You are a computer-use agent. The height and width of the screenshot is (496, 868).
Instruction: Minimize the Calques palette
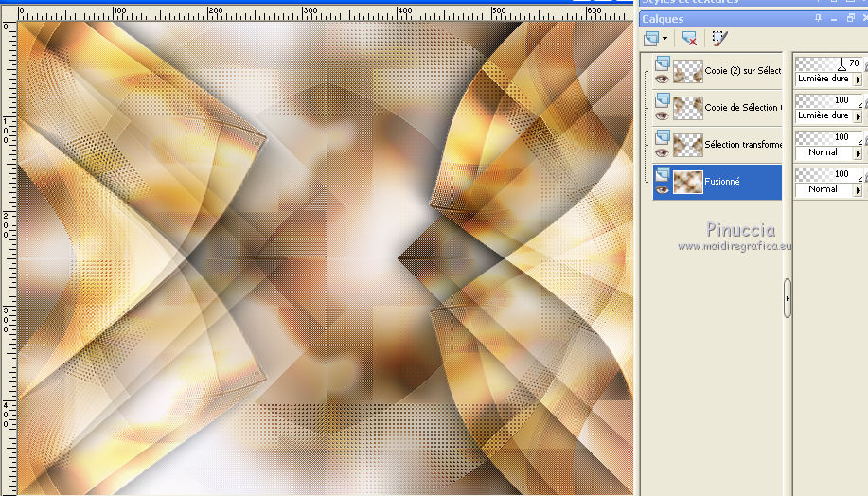(x=834, y=18)
